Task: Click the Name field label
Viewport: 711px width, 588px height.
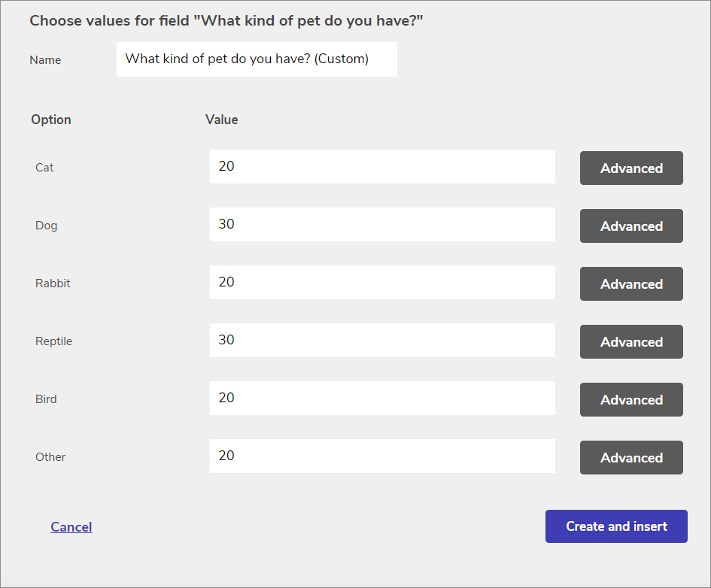Action: coord(45,60)
